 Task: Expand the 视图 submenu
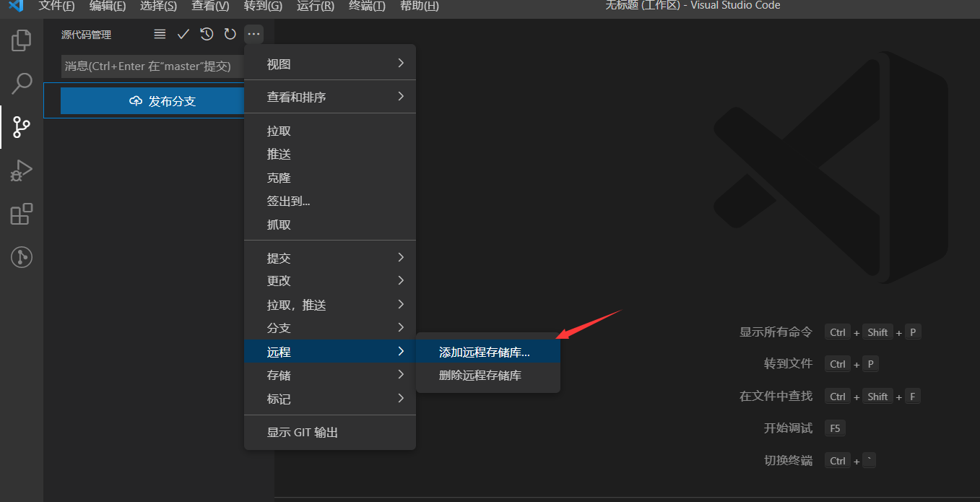pos(330,64)
